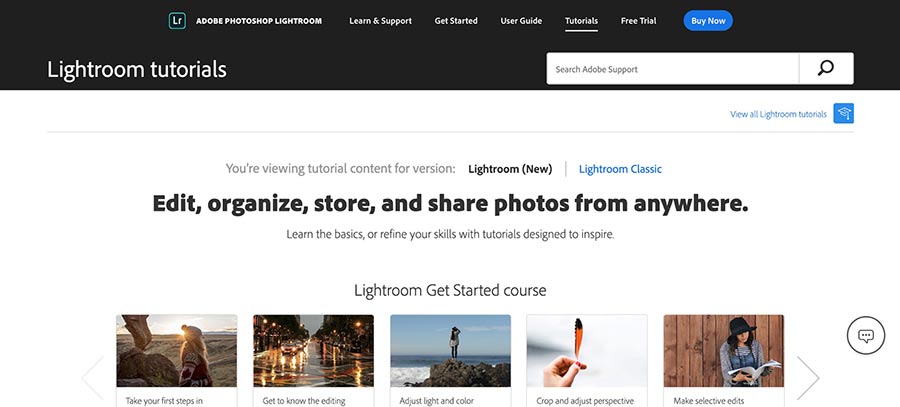This screenshot has width=900, height=407.
Task: Select the Tutorials nav tab
Action: pos(581,21)
